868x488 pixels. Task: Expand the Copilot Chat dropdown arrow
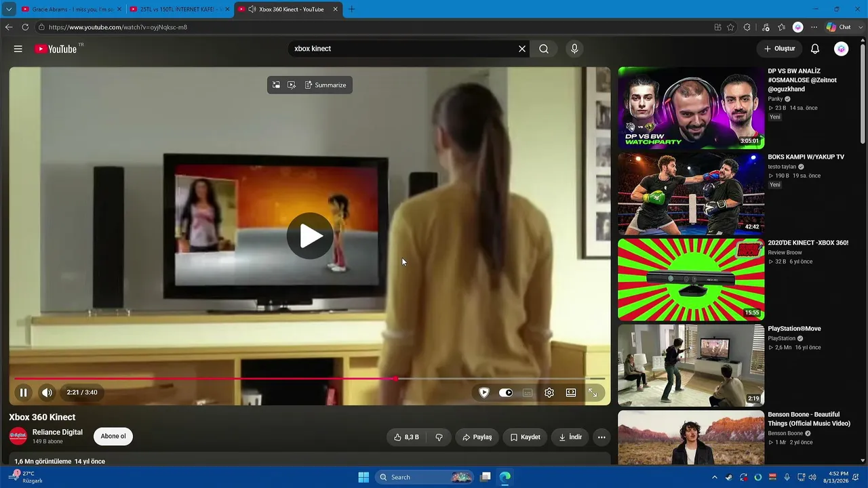pyautogui.click(x=861, y=27)
